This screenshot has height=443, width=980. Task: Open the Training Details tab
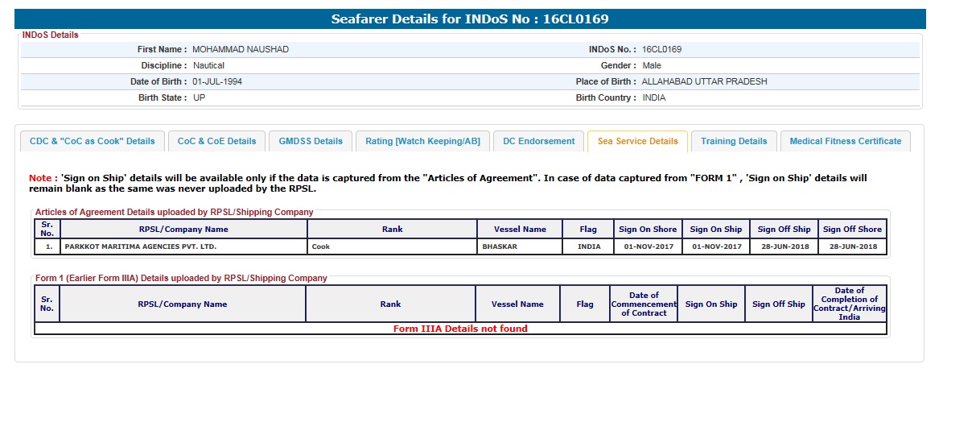734,141
